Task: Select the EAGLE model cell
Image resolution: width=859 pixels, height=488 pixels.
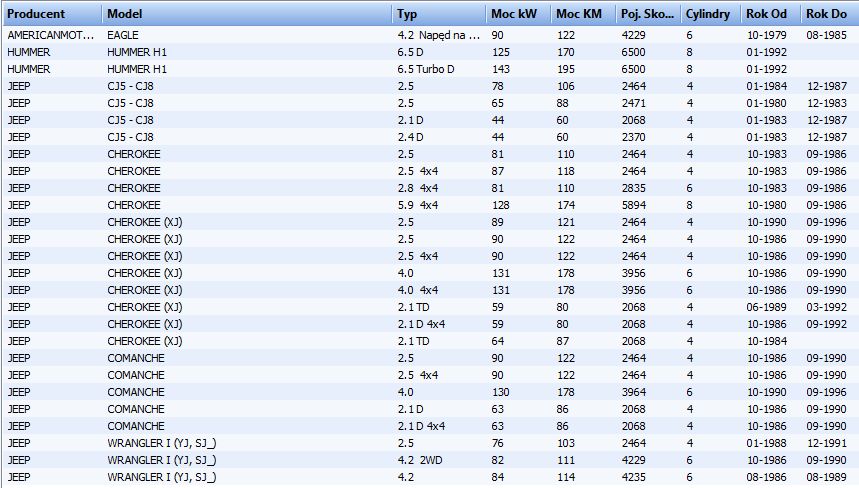Action: (x=123, y=35)
